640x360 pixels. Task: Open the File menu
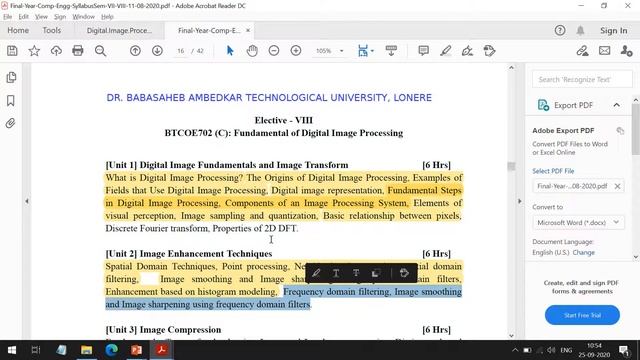[x=7, y=17]
